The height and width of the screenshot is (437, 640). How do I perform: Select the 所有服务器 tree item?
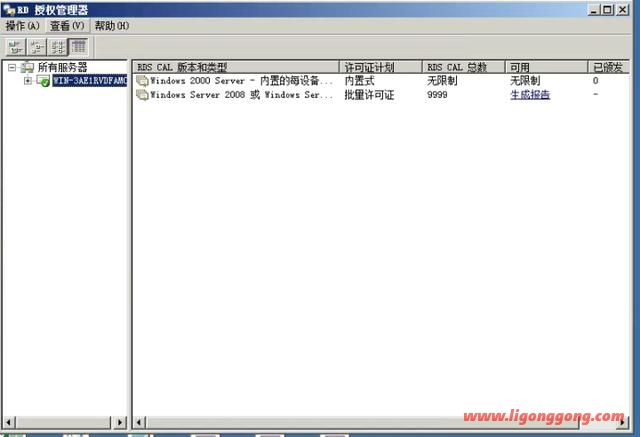click(x=62, y=67)
